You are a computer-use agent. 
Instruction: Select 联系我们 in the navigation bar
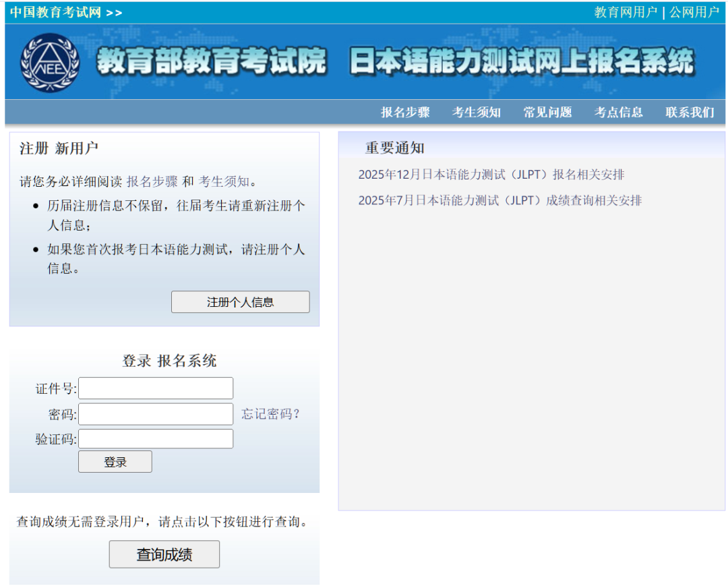point(690,113)
